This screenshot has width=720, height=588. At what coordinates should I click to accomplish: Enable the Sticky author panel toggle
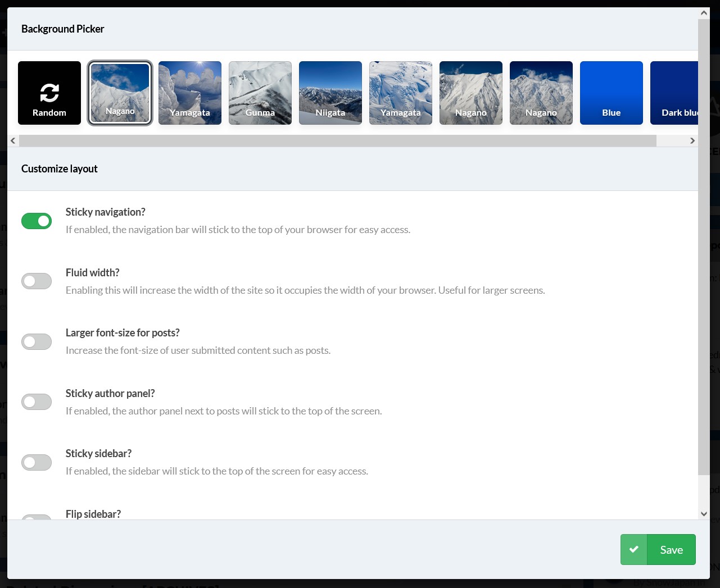37,402
